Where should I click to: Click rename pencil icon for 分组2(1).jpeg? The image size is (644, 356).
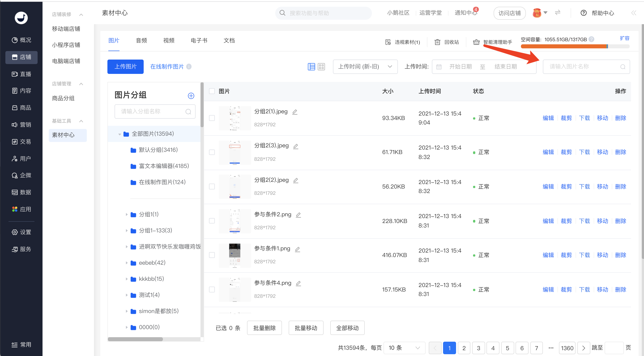[295, 112]
